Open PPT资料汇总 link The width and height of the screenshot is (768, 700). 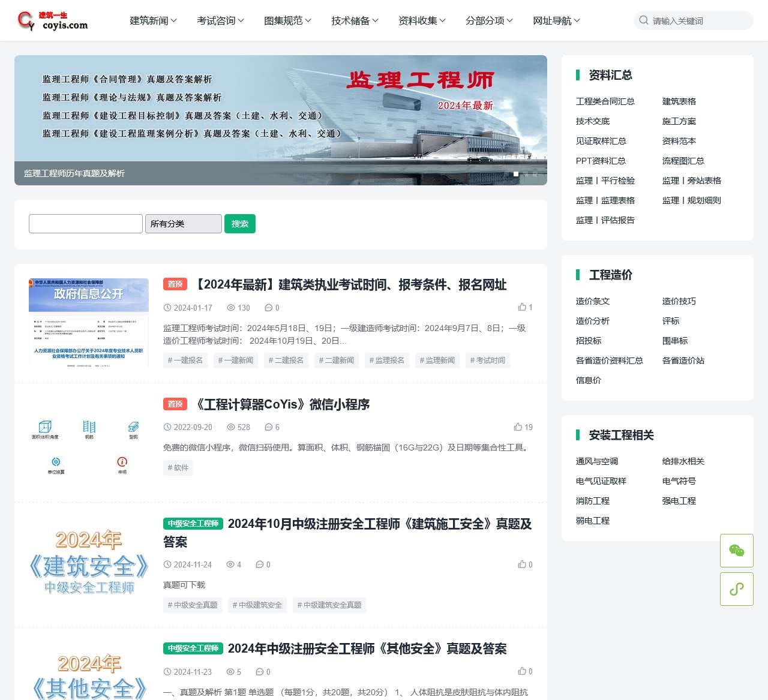(x=601, y=161)
